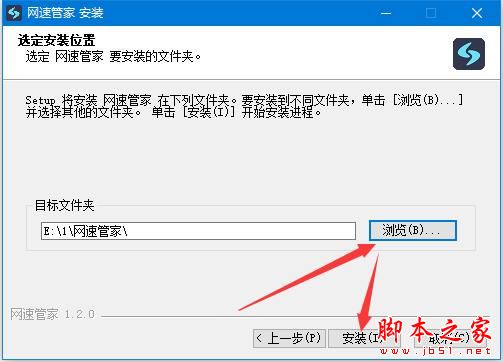Click the 网速管家 1.2.0 version label

pos(53,314)
